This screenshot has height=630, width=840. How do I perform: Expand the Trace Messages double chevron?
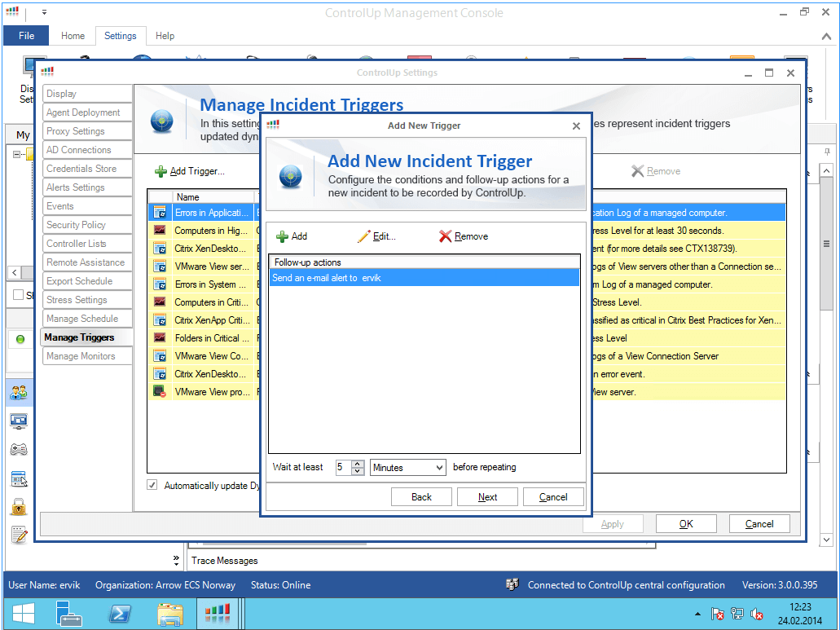(176, 561)
